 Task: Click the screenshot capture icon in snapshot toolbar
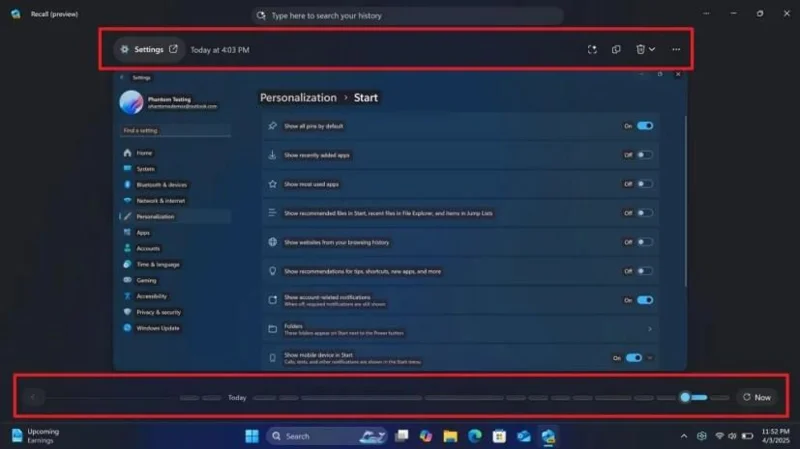[x=592, y=49]
